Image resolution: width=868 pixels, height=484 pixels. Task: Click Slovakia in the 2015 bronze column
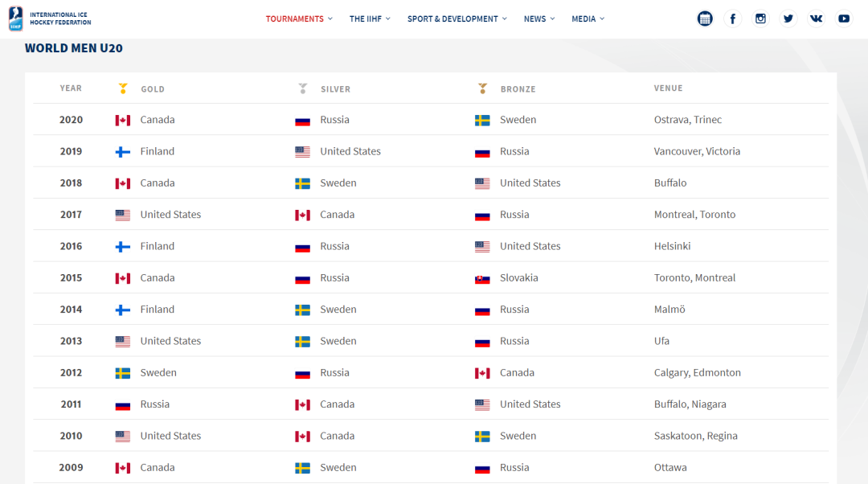pos(518,277)
